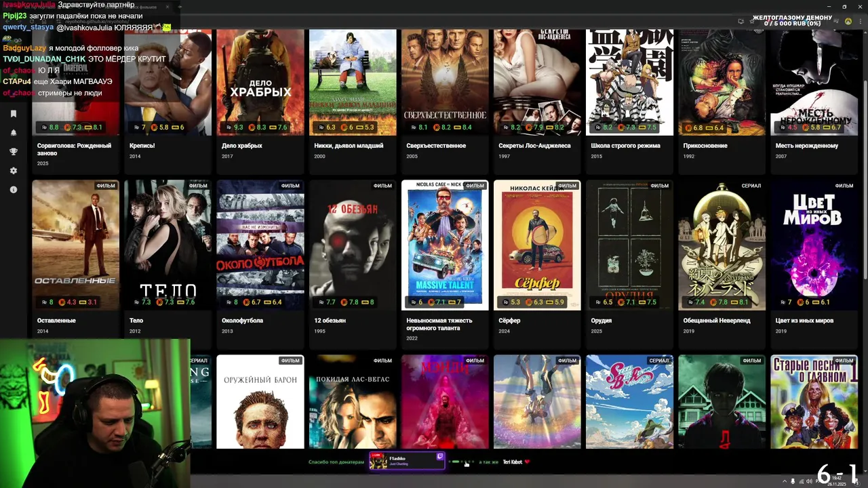868x488 pixels.
Task: Open the browser profile avatar
Action: pyautogui.click(x=848, y=21)
